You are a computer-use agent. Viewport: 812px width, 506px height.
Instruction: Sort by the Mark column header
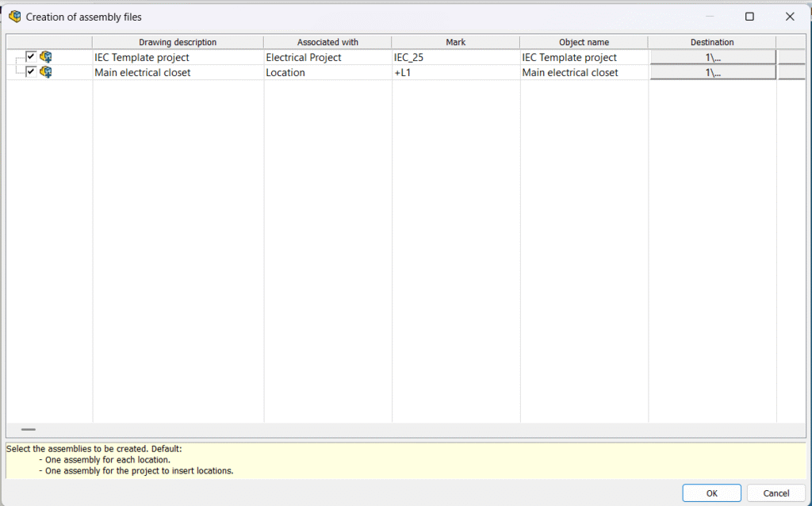click(x=455, y=42)
